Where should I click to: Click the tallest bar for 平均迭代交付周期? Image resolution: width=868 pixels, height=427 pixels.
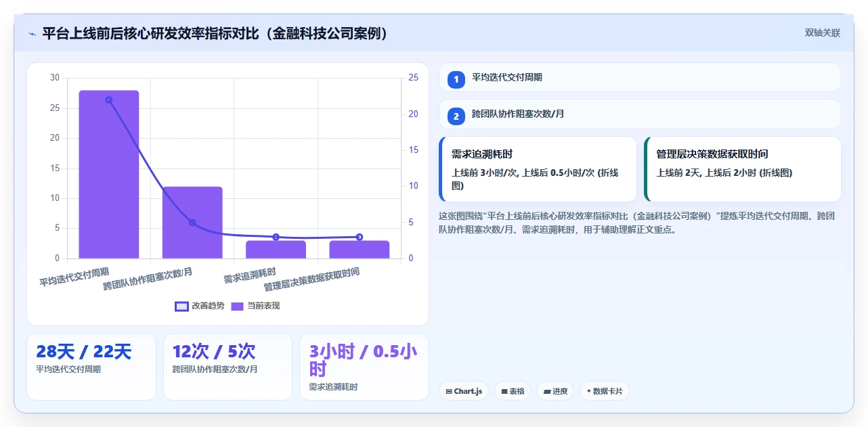pos(108,175)
